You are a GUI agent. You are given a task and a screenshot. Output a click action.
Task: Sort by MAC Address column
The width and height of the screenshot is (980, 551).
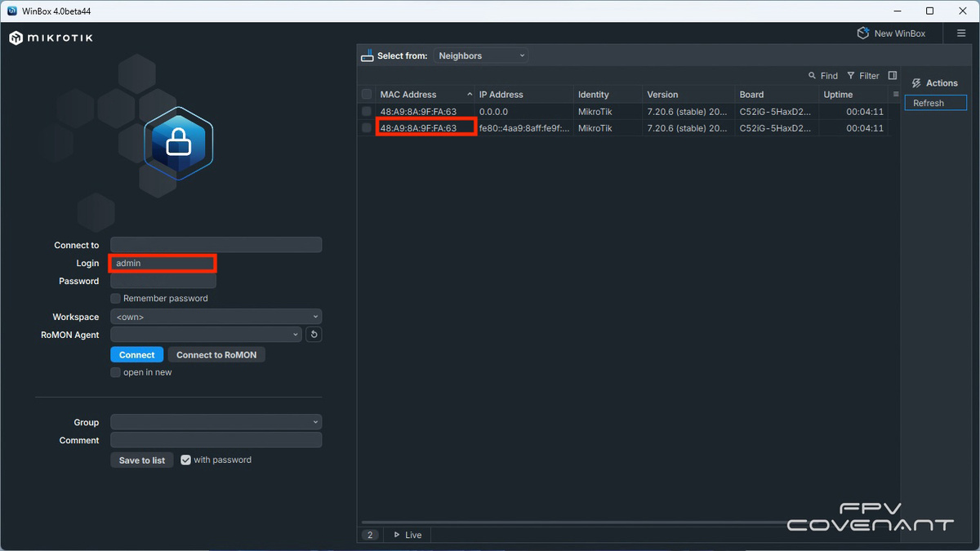(x=425, y=95)
